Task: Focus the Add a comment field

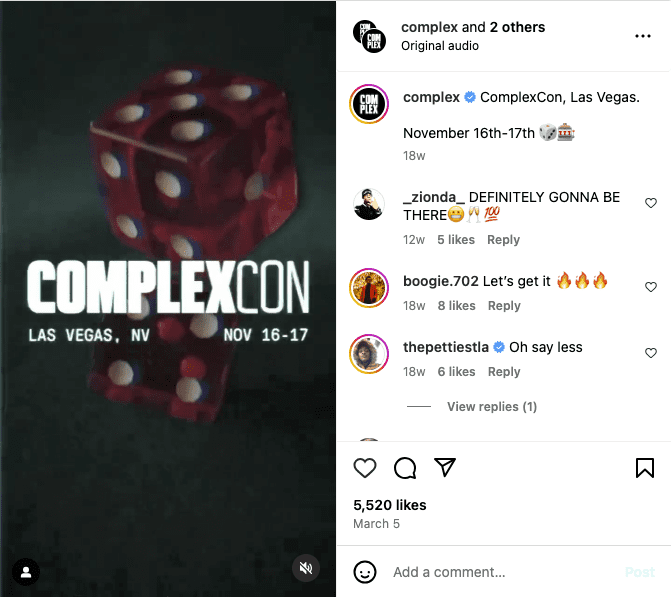Action: [505, 572]
